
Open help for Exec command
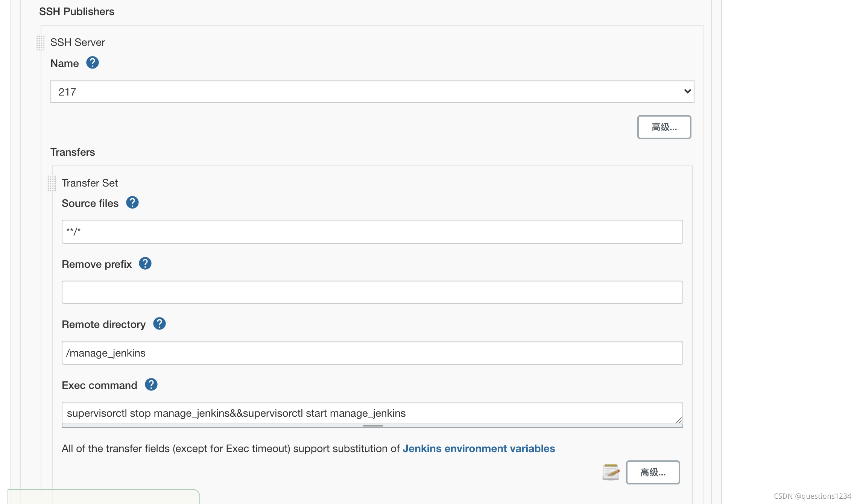[151, 385]
